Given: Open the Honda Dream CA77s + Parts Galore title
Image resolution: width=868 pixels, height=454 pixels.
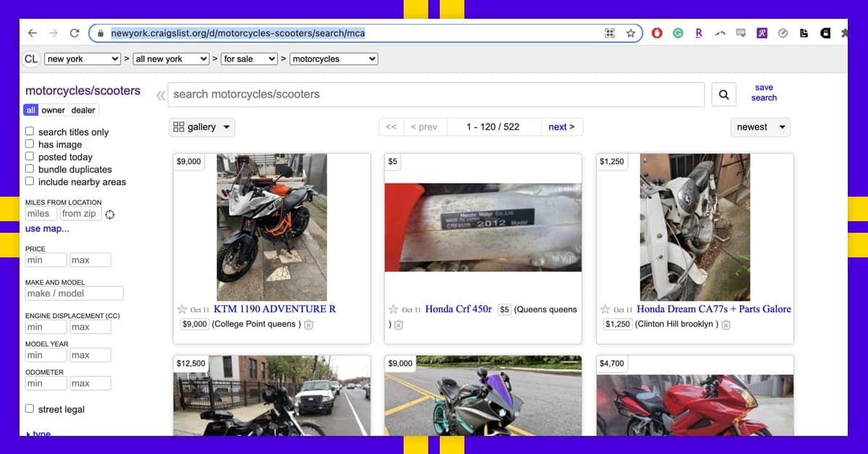Looking at the screenshot, I should click(x=714, y=309).
